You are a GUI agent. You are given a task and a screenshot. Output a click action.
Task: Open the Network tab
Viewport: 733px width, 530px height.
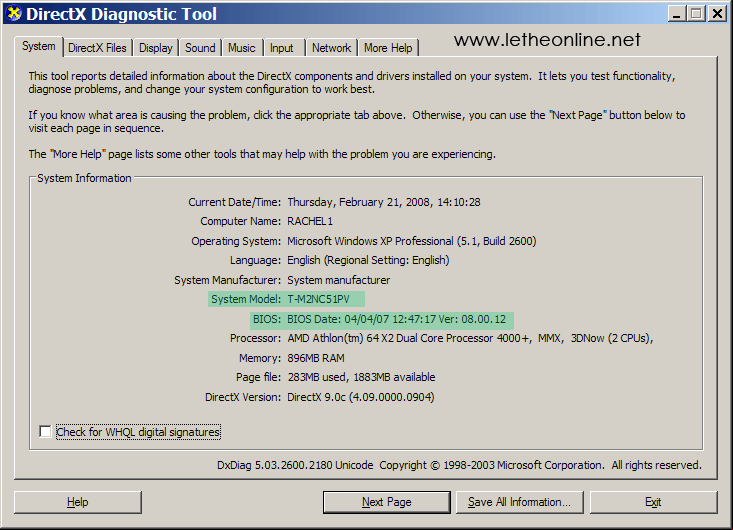coord(331,48)
